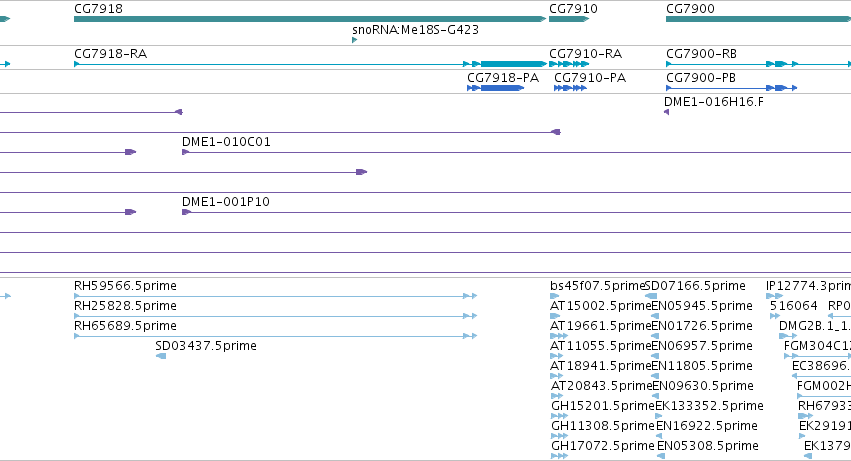The image size is (851, 461).
Task: Click the CG7900-PB protein label
Action: click(701, 78)
